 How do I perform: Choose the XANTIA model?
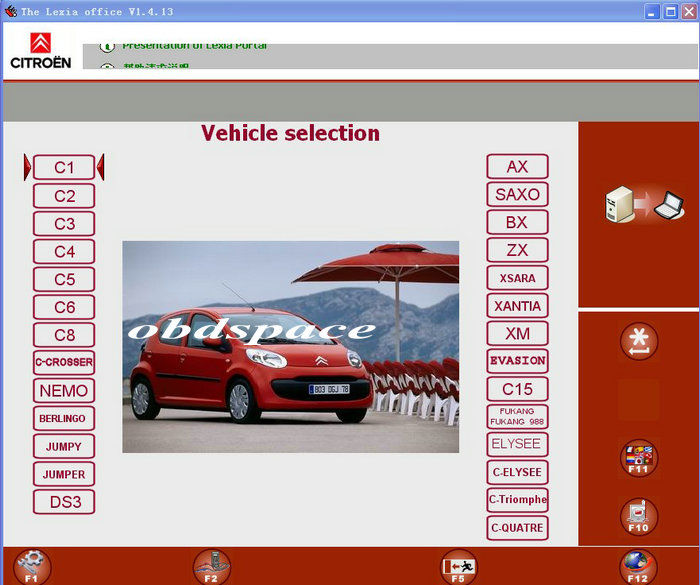[x=517, y=305]
